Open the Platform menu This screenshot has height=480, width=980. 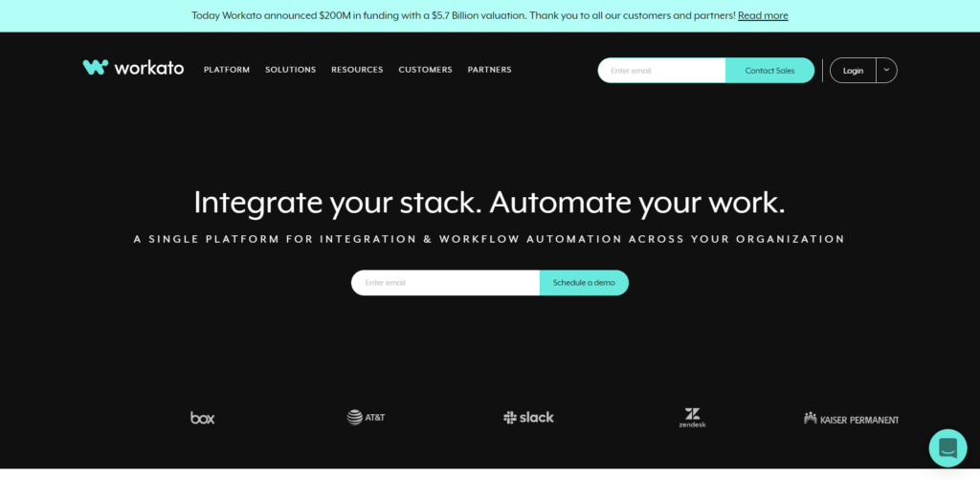coord(227,70)
